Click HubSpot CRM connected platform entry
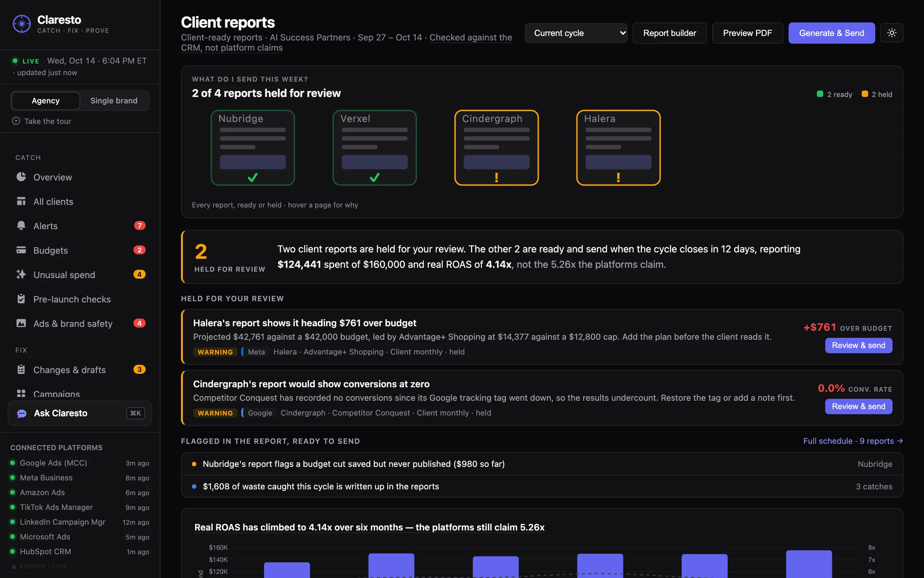The image size is (924, 578). (x=80, y=551)
